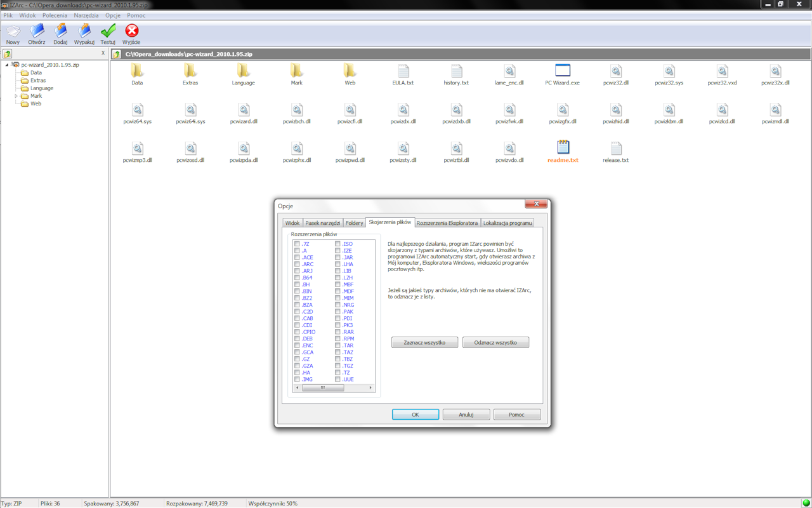Click the Wypakuj (extract) toolbar icon
Image resolution: width=812 pixels, height=508 pixels.
(84, 30)
